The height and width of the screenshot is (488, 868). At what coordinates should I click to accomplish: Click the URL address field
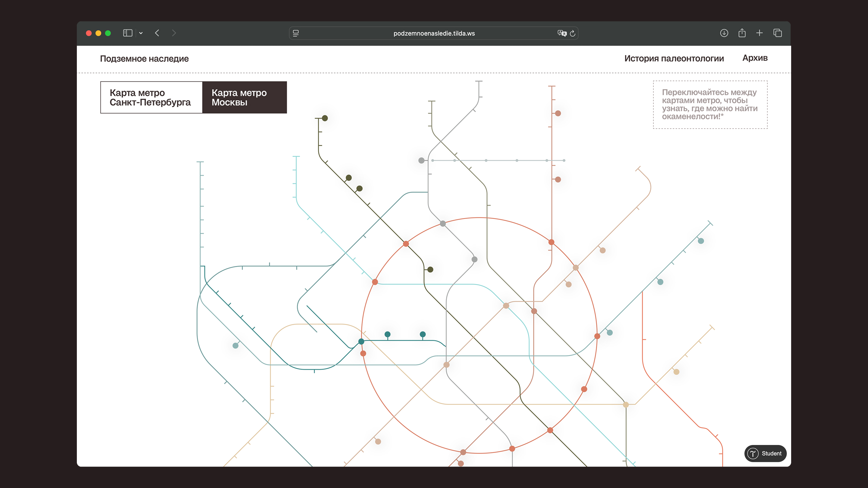[434, 33]
